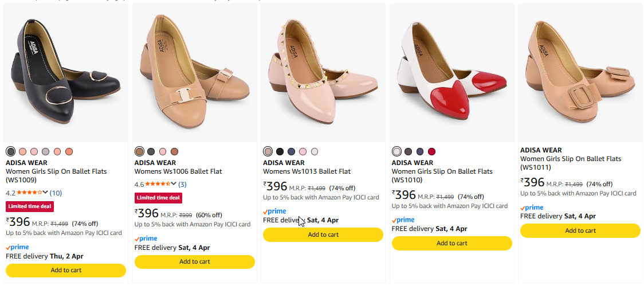Pick the black color swatch for WS1013
The height and width of the screenshot is (286, 644).
click(280, 151)
